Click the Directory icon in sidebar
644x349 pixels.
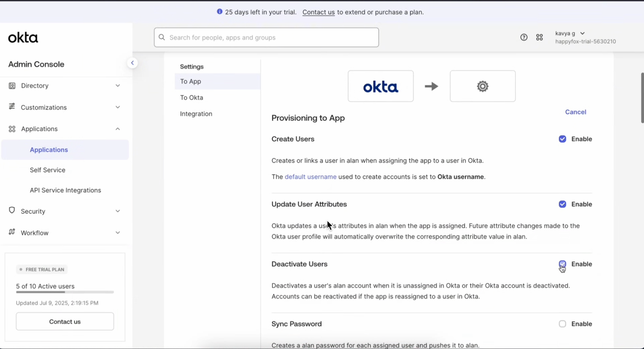(12, 86)
